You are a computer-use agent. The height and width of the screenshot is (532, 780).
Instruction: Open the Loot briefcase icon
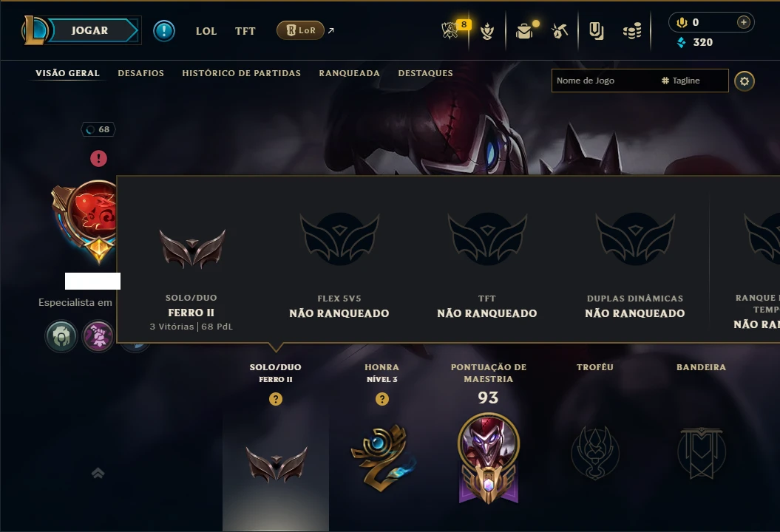(x=524, y=31)
